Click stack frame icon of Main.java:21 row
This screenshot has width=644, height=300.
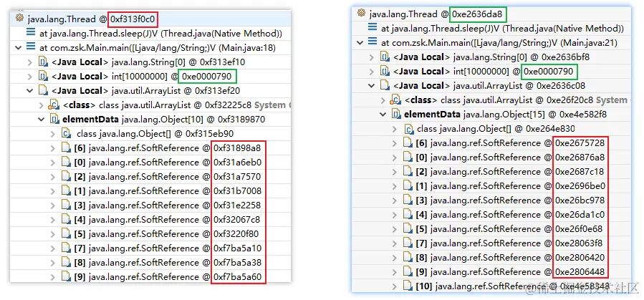(x=373, y=42)
